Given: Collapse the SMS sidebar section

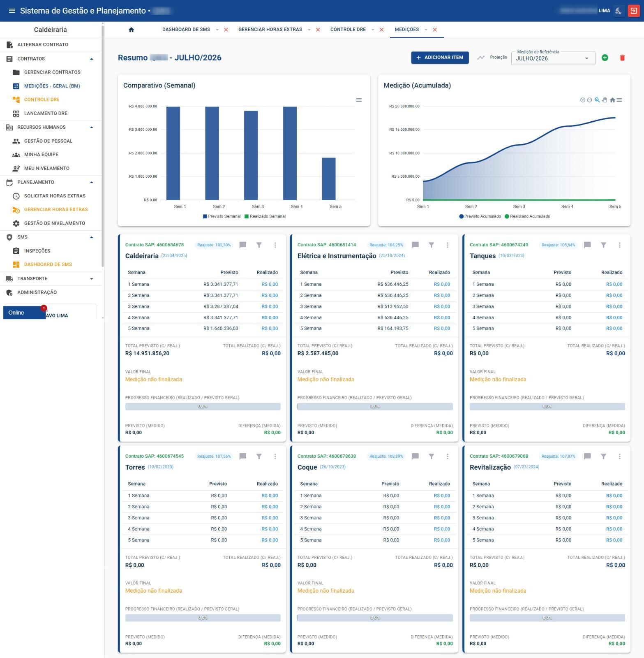Looking at the screenshot, I should tap(50, 237).
